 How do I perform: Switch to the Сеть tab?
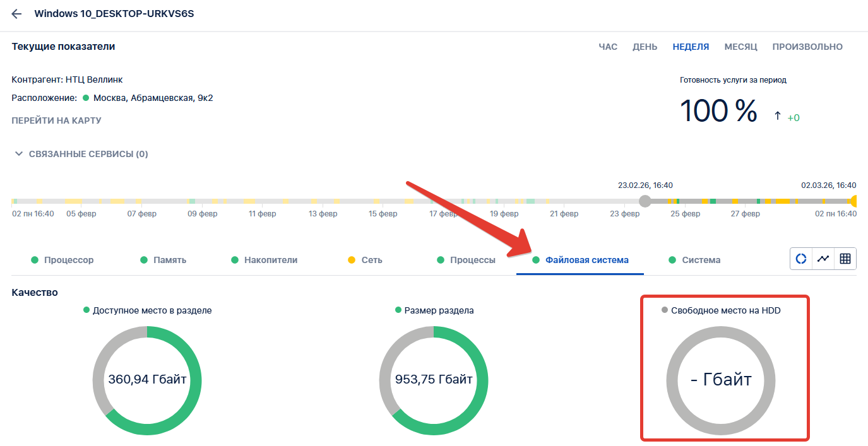point(366,260)
